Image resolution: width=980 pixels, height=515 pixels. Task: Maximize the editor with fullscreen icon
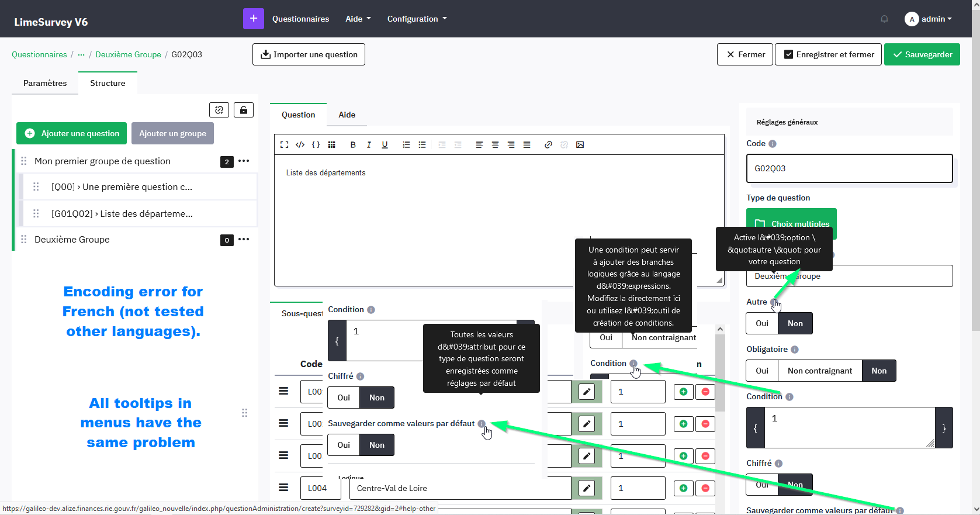[x=284, y=145]
